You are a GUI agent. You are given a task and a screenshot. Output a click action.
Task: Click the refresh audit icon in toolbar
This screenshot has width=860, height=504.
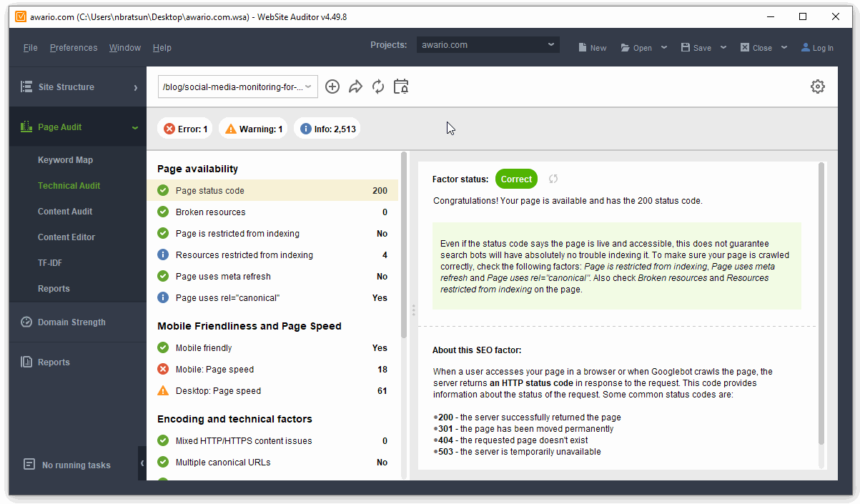[378, 87]
